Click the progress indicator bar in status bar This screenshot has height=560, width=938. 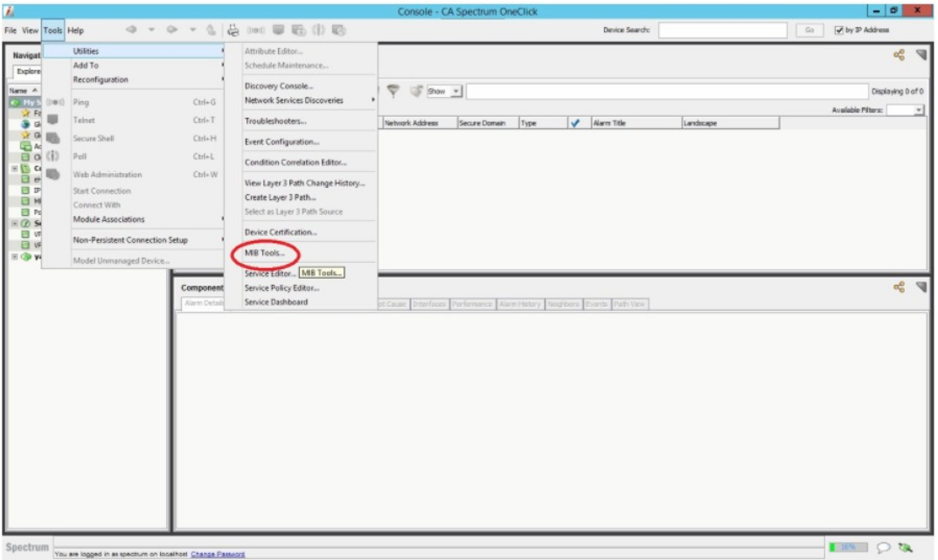[848, 547]
